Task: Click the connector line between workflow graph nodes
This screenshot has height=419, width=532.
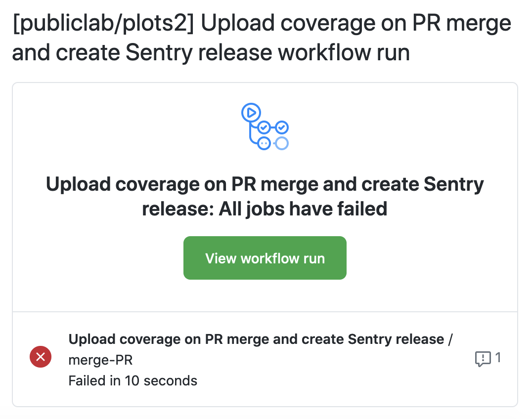Action: (273, 127)
